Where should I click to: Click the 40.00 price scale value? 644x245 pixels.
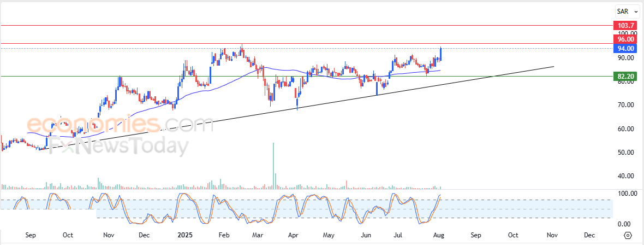tap(624, 176)
